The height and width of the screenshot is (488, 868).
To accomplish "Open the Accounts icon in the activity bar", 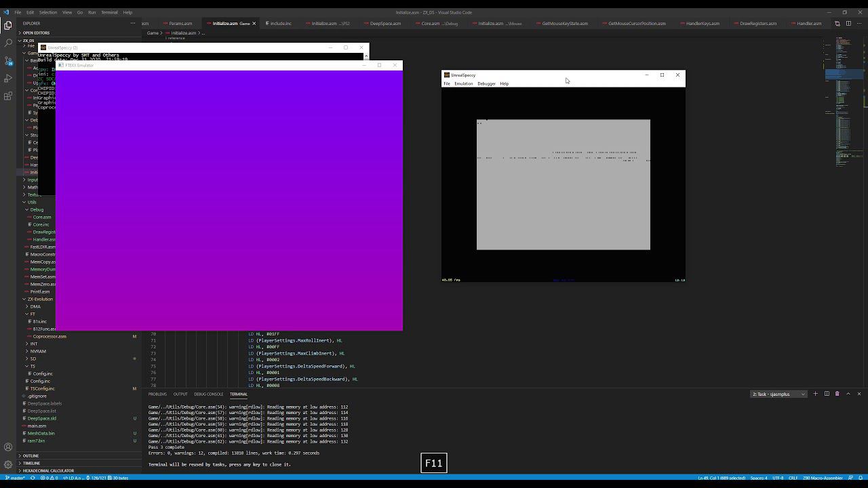I will [8, 447].
